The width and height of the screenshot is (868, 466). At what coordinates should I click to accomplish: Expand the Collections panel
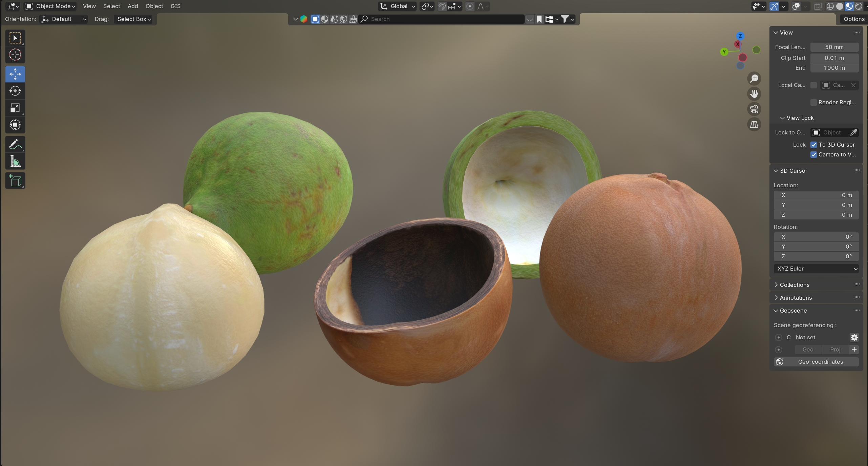click(x=794, y=285)
